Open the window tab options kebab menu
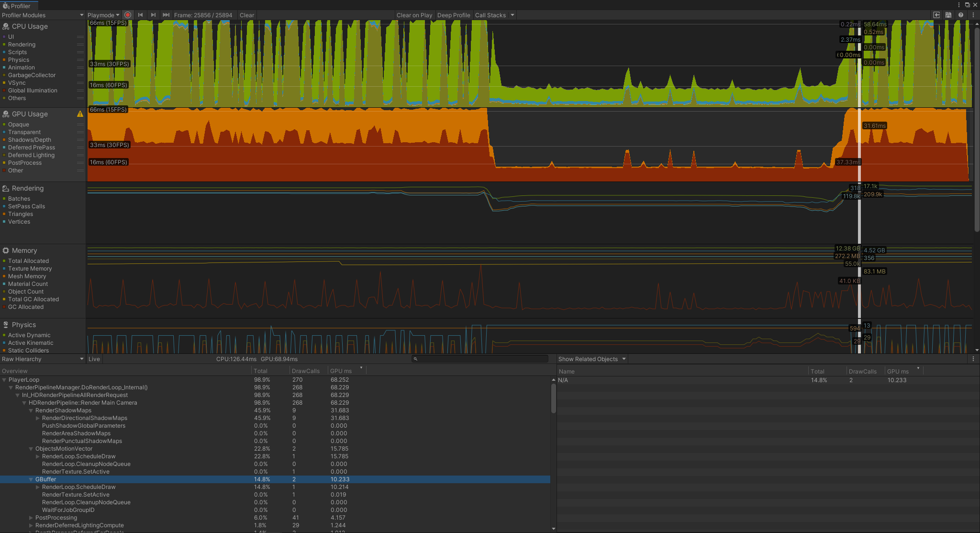Screen dimensions: 980x533 (x=959, y=5)
